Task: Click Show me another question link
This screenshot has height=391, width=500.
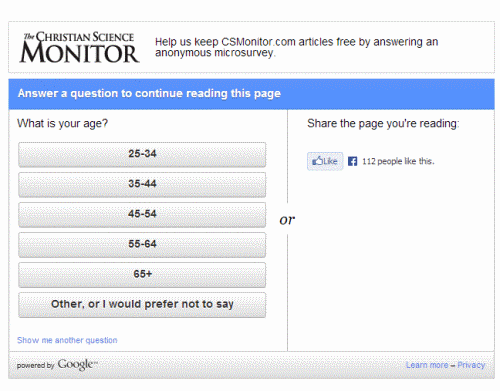Action: pos(67,340)
